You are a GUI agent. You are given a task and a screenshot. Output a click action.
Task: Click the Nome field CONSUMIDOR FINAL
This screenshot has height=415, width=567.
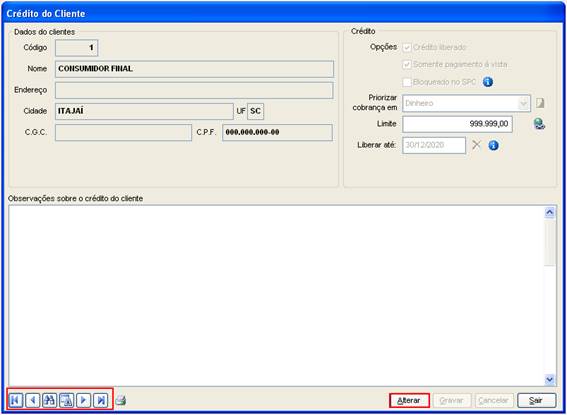(194, 69)
